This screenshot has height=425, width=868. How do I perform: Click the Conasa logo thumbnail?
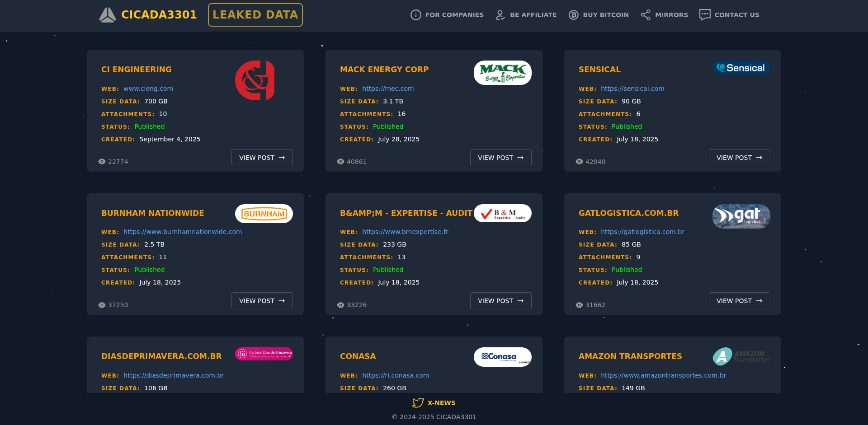pyautogui.click(x=502, y=357)
